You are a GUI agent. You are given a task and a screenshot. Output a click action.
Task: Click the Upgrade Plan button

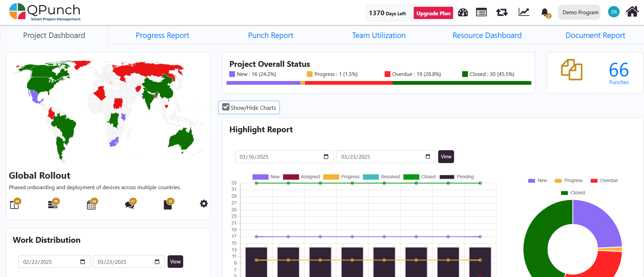(433, 13)
